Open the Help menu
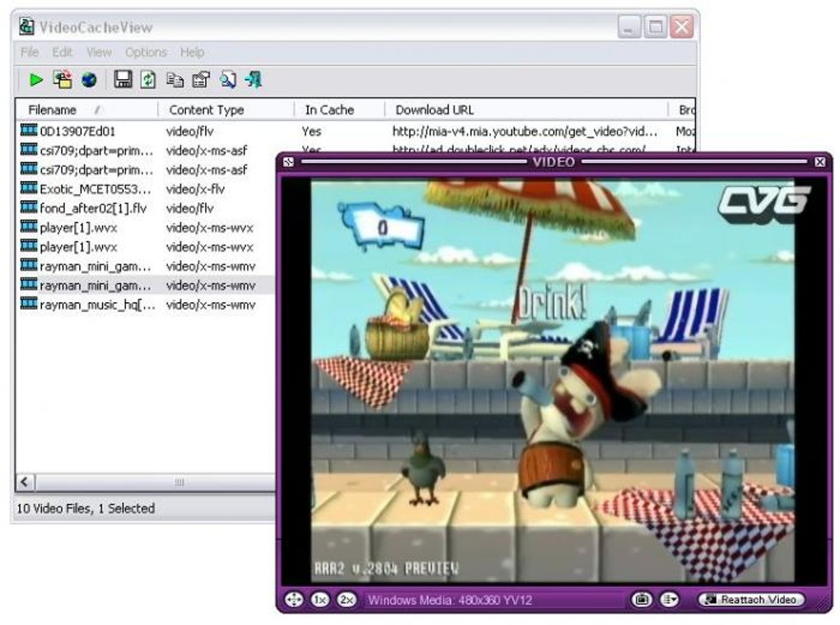The image size is (840, 625). pyautogui.click(x=192, y=52)
